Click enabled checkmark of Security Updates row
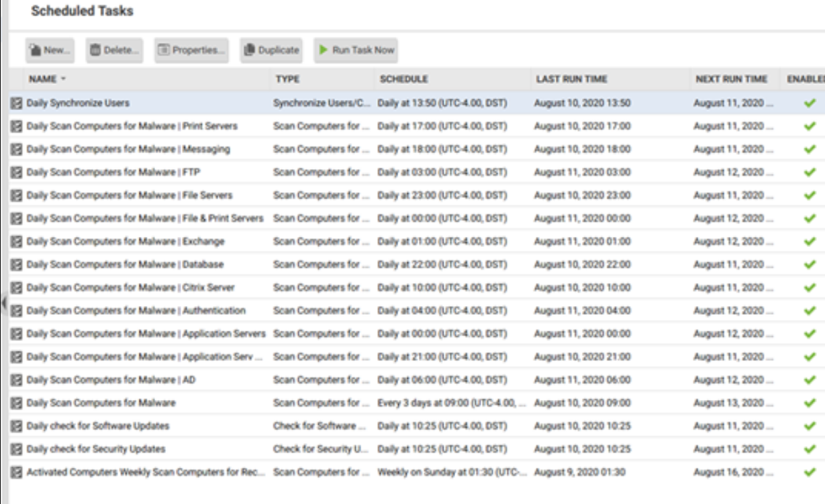This screenshot has width=825, height=504. [x=810, y=449]
